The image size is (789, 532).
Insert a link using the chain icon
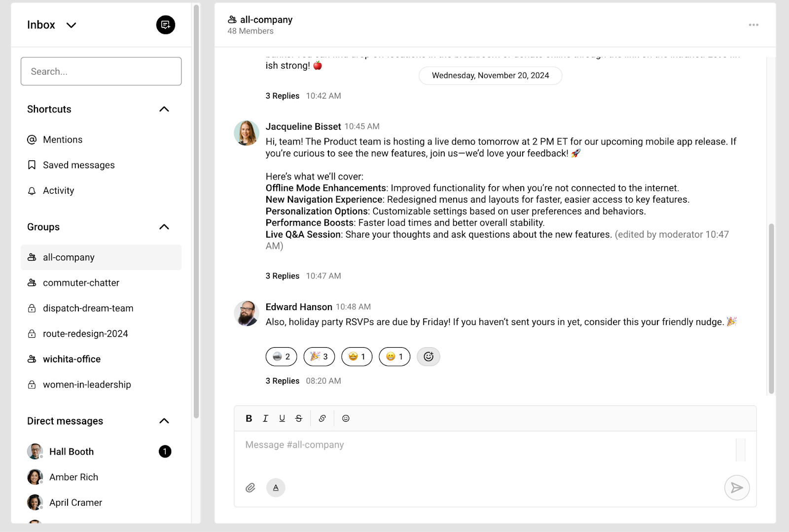(323, 418)
